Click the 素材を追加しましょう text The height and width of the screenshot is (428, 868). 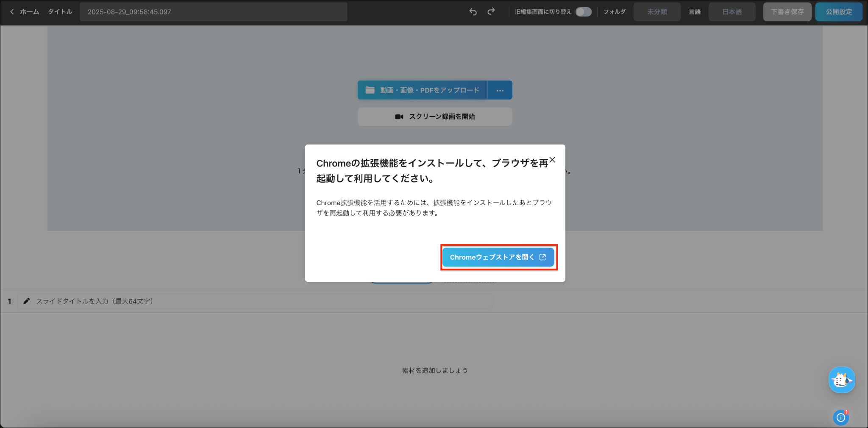click(435, 370)
